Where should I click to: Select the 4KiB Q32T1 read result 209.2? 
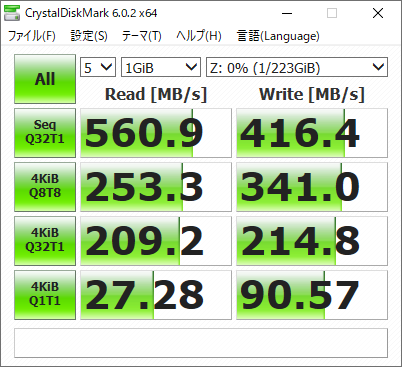[x=156, y=241]
